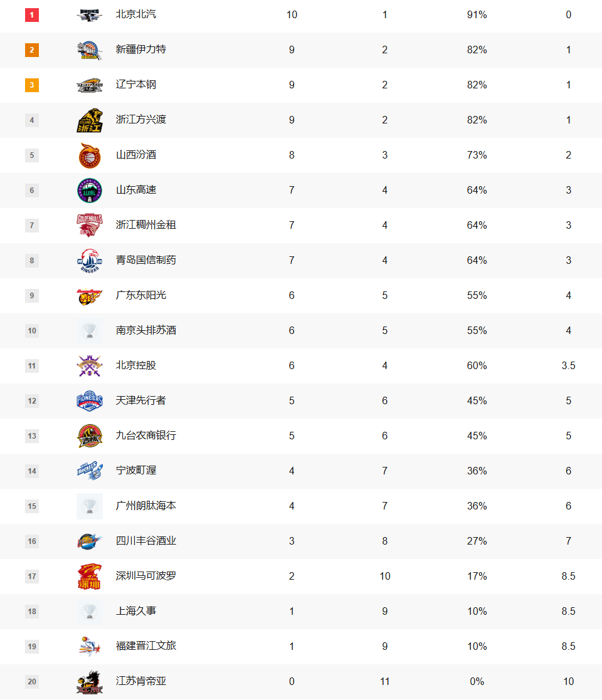Click the 深圳马可波罗 team logo

90,577
